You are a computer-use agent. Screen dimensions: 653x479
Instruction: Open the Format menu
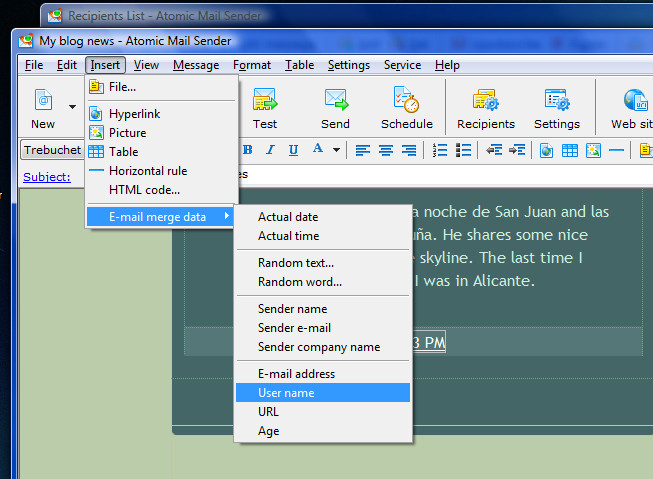point(252,65)
